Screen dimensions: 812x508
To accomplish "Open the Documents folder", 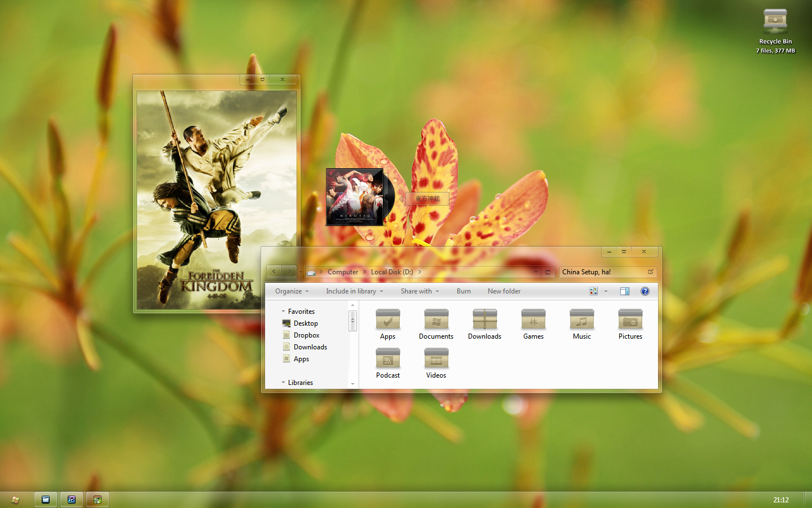I will point(436,325).
